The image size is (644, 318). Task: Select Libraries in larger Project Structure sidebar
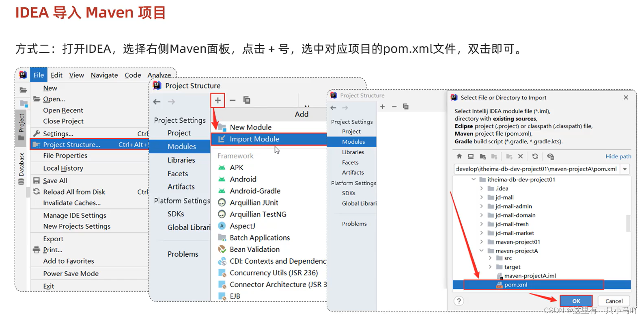pyautogui.click(x=181, y=160)
